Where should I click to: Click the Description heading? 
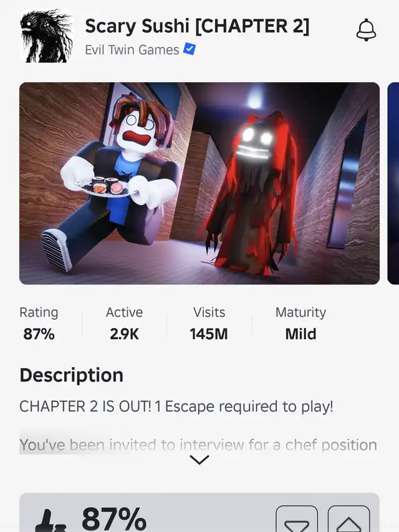tap(72, 375)
